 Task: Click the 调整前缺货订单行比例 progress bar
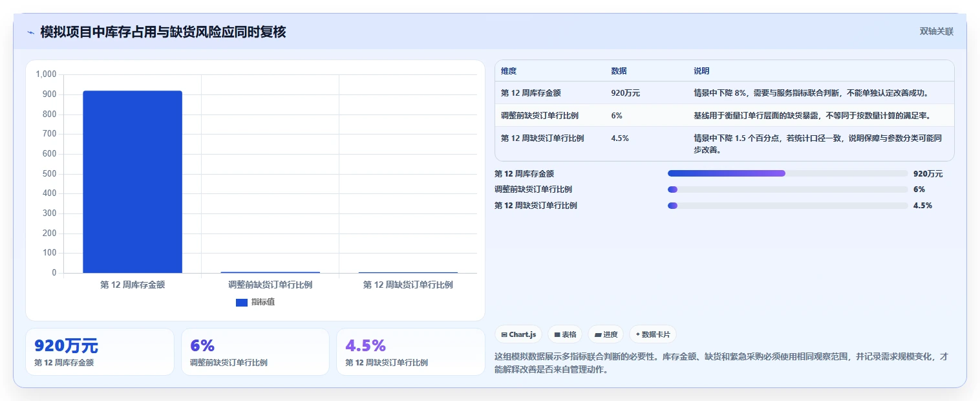click(788, 190)
